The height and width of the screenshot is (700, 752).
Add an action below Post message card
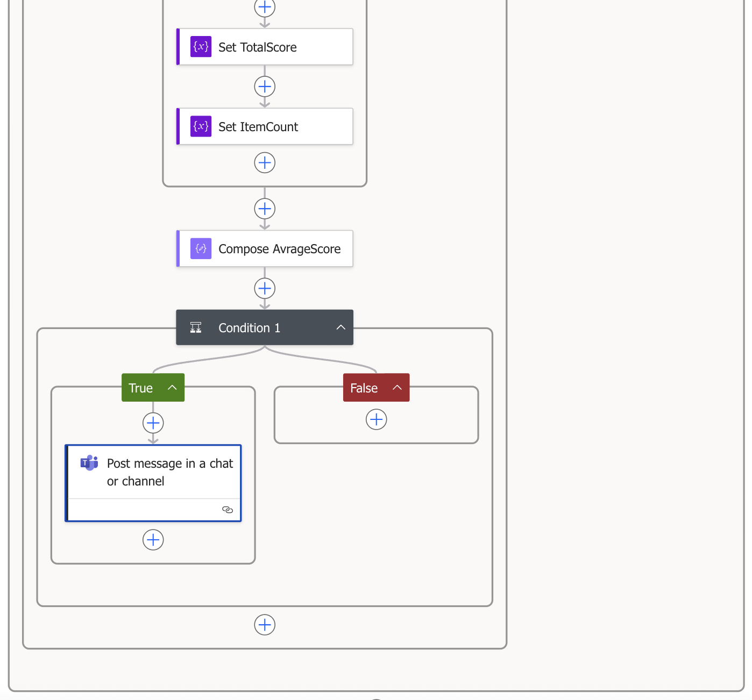pyautogui.click(x=153, y=540)
